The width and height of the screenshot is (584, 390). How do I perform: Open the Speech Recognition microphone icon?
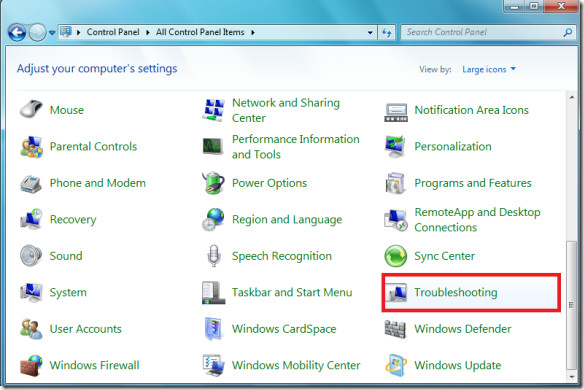(x=213, y=256)
